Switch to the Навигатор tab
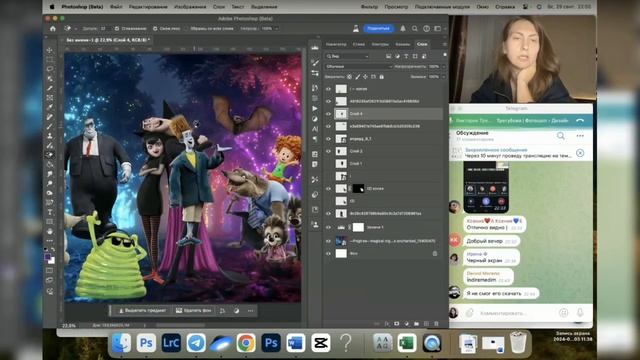The width and height of the screenshot is (640, 360). point(336,44)
